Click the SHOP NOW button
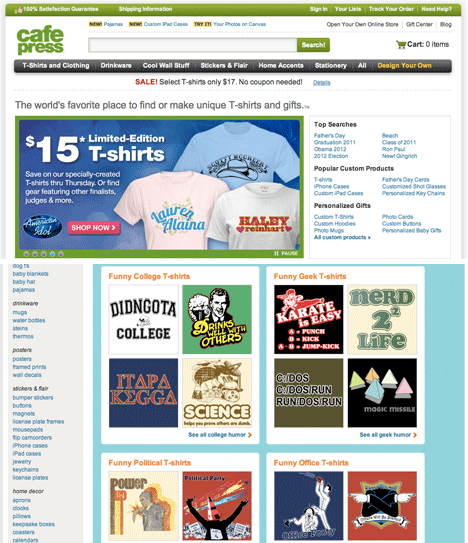This screenshot has width=468, height=543. [94, 228]
